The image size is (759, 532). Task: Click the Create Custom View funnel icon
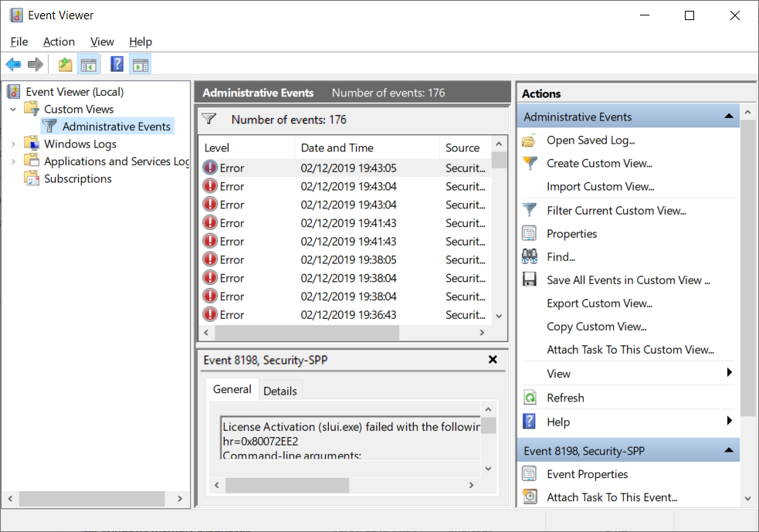coord(530,163)
